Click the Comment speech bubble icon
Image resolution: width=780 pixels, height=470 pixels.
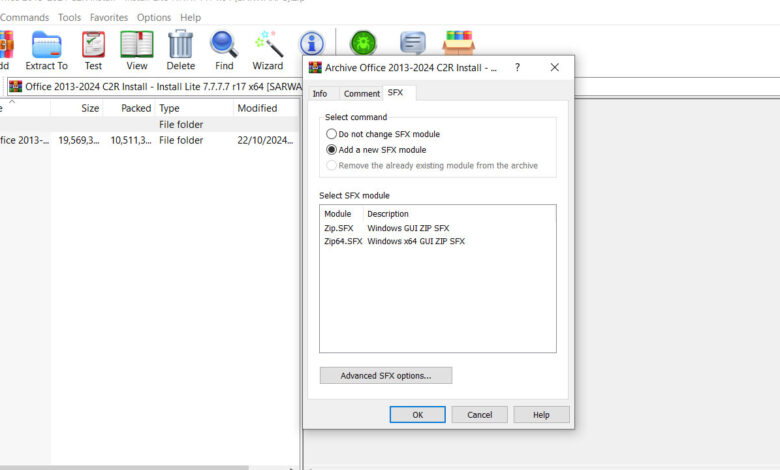[413, 43]
